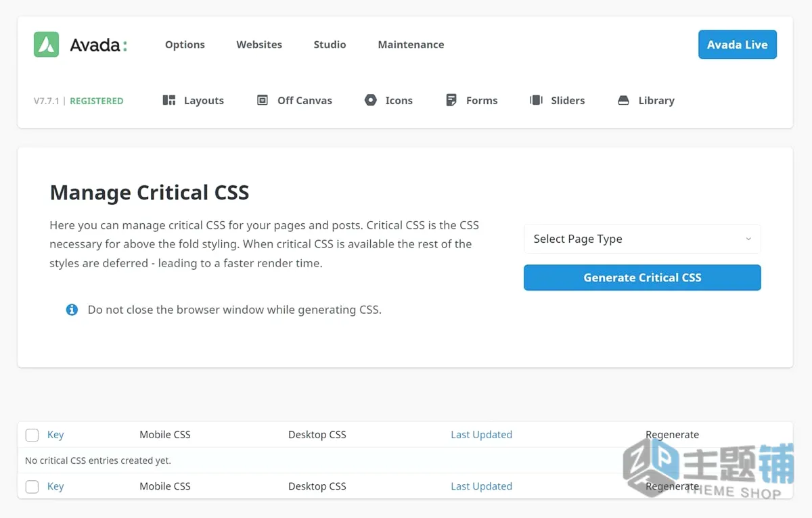Click the Layouts grid icon
Screen dimensions: 812x518
pos(169,100)
